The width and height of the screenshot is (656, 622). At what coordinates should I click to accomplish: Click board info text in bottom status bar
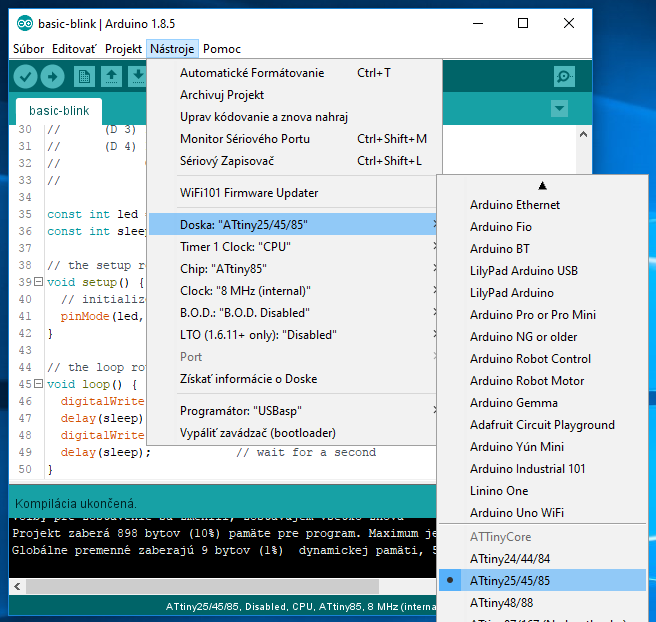[x=301, y=607]
